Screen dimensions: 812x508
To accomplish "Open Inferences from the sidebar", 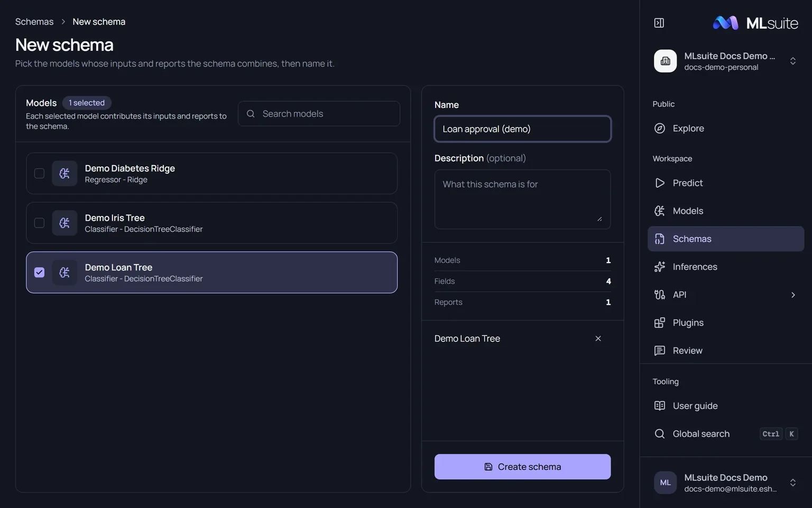I will (726, 267).
